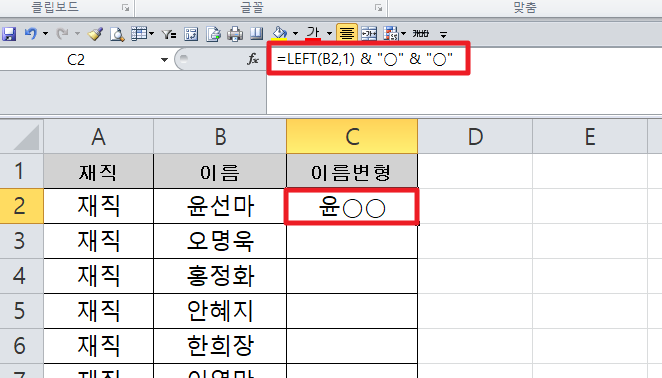
Task: Click the formula bar LEFT formula text
Action: (365, 59)
